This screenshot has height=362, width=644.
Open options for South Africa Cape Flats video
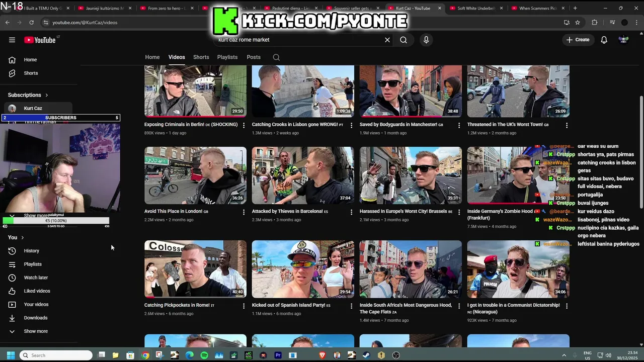(x=459, y=306)
